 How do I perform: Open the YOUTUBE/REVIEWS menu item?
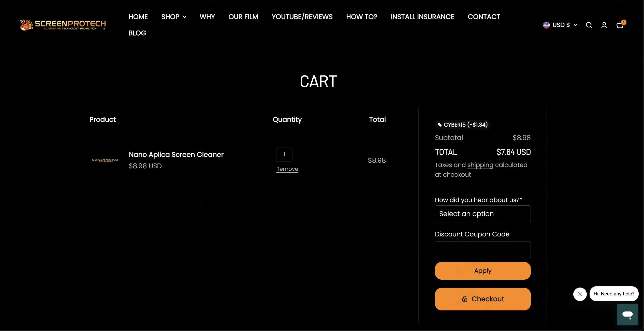(x=302, y=17)
